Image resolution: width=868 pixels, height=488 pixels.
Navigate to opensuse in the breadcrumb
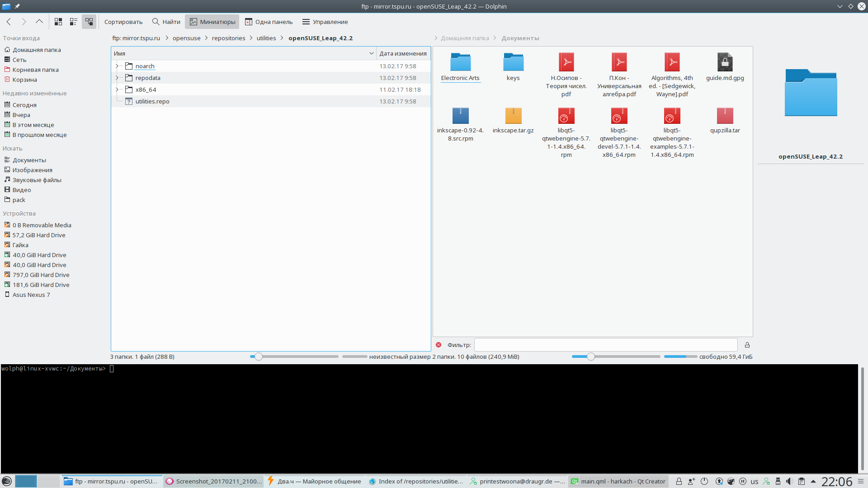coord(186,38)
